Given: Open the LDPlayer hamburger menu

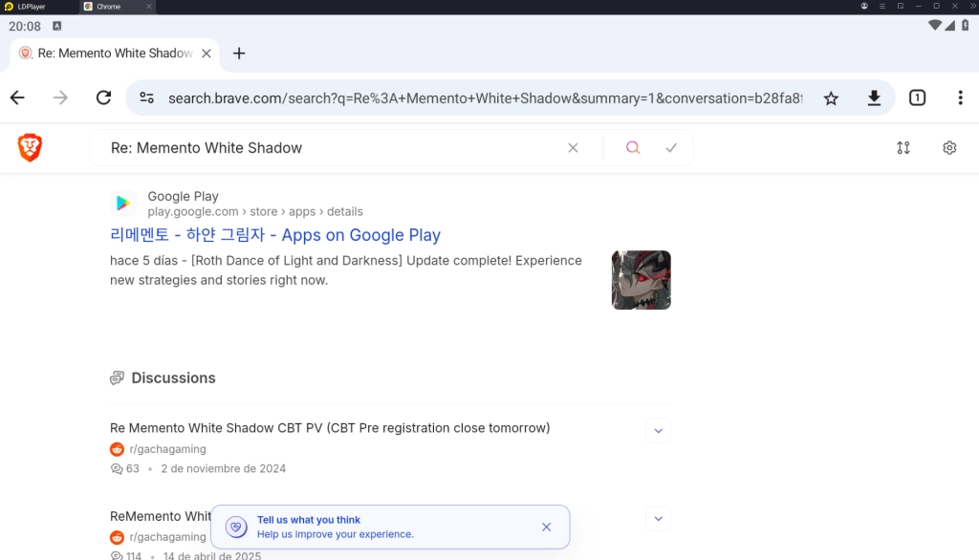Looking at the screenshot, I should tap(882, 7).
